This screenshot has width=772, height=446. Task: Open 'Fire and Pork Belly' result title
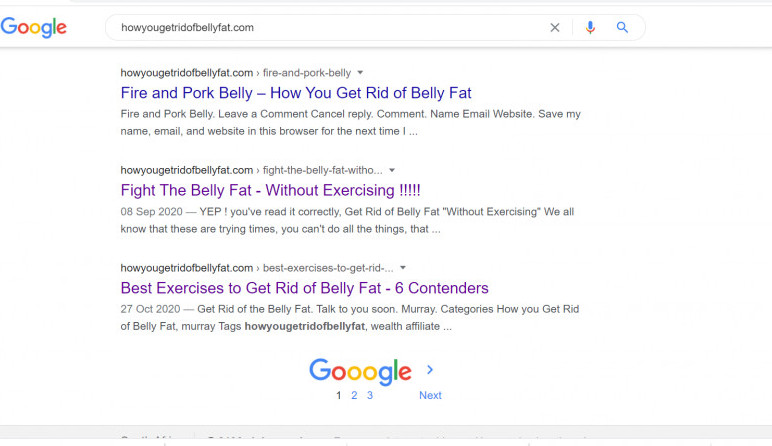(296, 93)
